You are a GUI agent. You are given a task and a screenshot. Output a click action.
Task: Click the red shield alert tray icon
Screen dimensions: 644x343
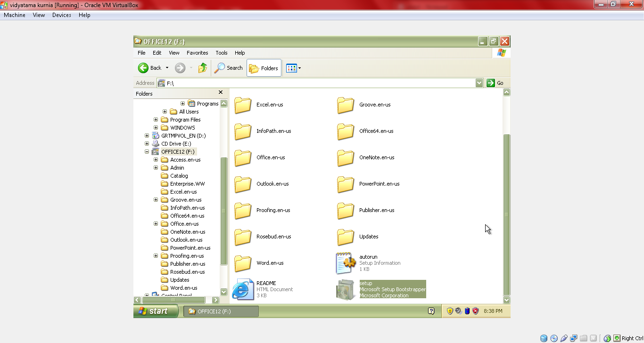[475, 310]
